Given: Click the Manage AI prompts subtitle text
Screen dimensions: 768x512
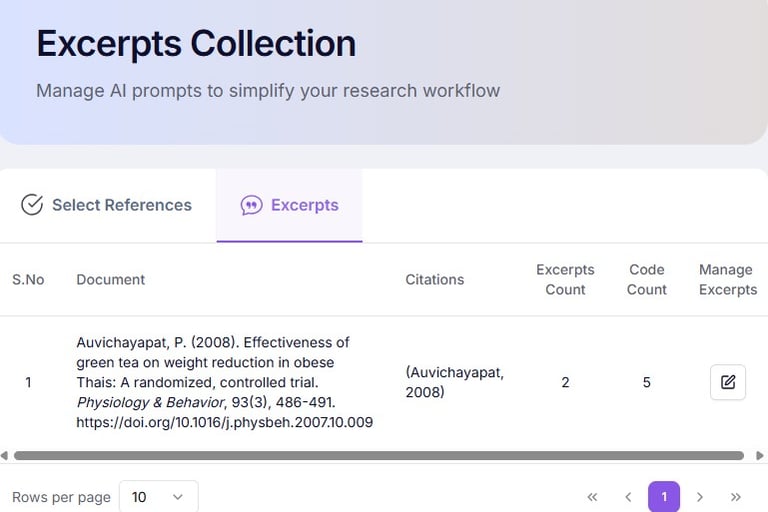Looking at the screenshot, I should [x=268, y=91].
